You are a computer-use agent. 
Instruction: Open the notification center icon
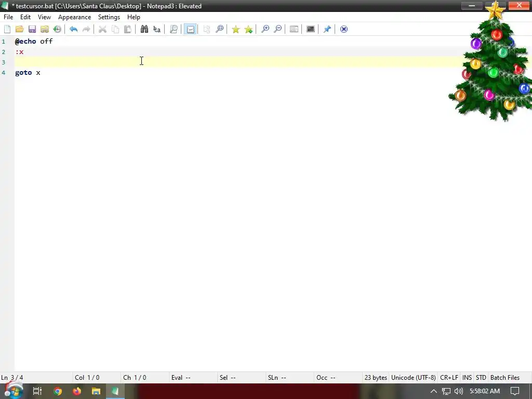pyautogui.click(x=515, y=391)
